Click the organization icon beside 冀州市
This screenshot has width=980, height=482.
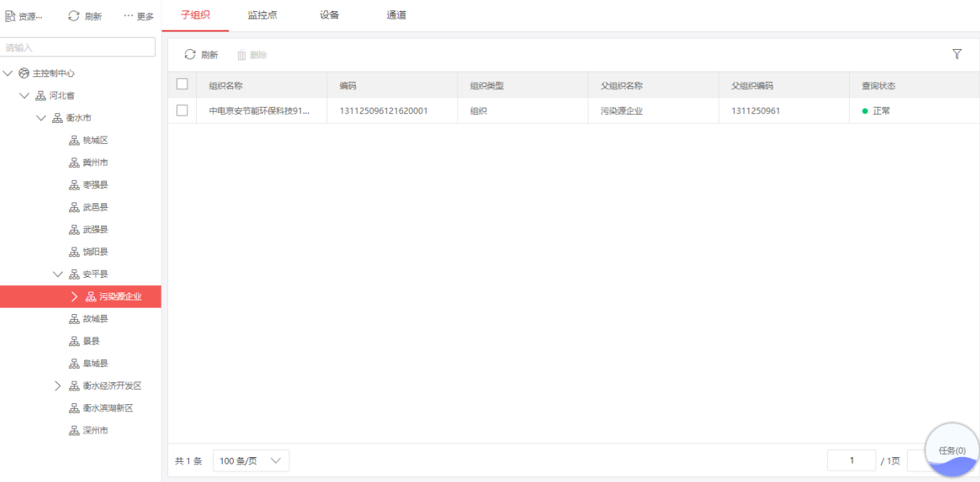(74, 162)
